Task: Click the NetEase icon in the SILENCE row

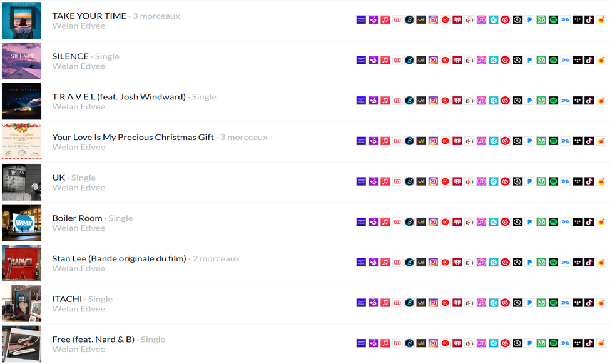Action: [506, 60]
